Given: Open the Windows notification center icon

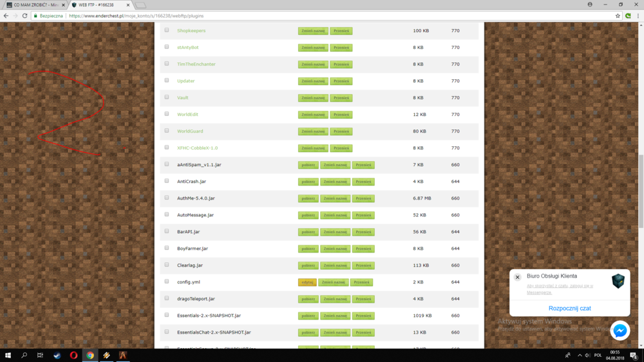Looking at the screenshot, I should point(634,356).
